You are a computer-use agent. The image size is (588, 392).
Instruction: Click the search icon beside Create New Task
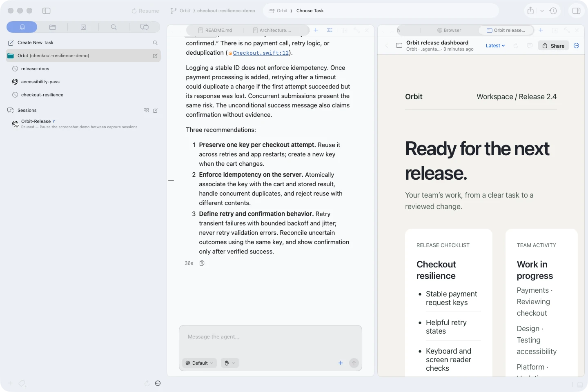click(x=155, y=42)
